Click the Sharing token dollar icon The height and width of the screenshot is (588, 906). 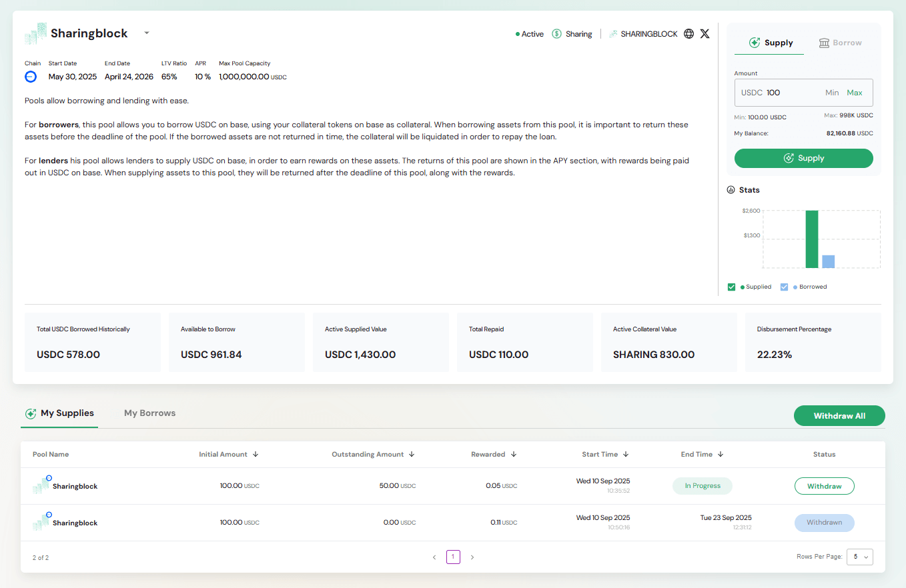click(556, 34)
